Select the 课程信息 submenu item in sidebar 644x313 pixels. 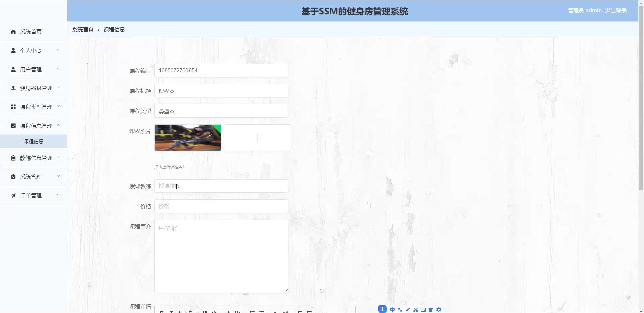(34, 141)
